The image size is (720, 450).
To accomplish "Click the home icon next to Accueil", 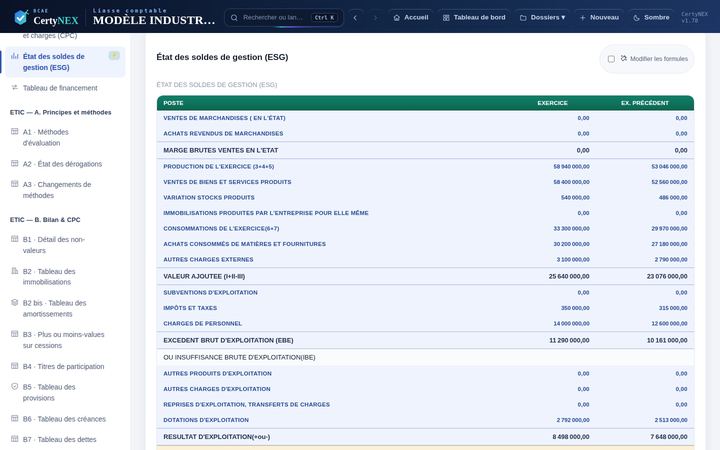I will 397,17.
